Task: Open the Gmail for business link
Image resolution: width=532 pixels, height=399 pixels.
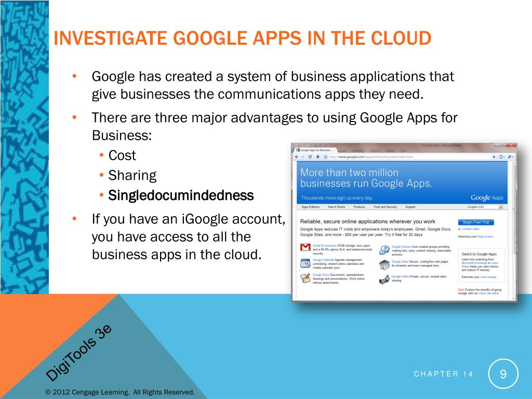Action: point(325,245)
